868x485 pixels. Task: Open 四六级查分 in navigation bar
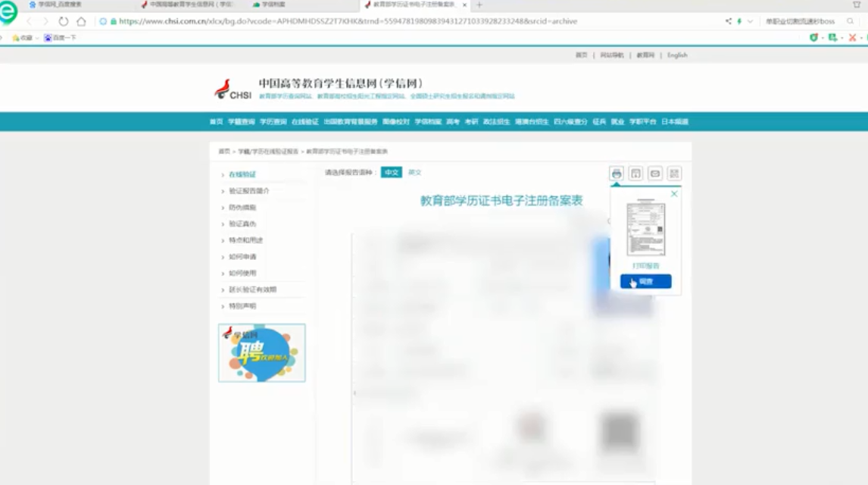570,122
